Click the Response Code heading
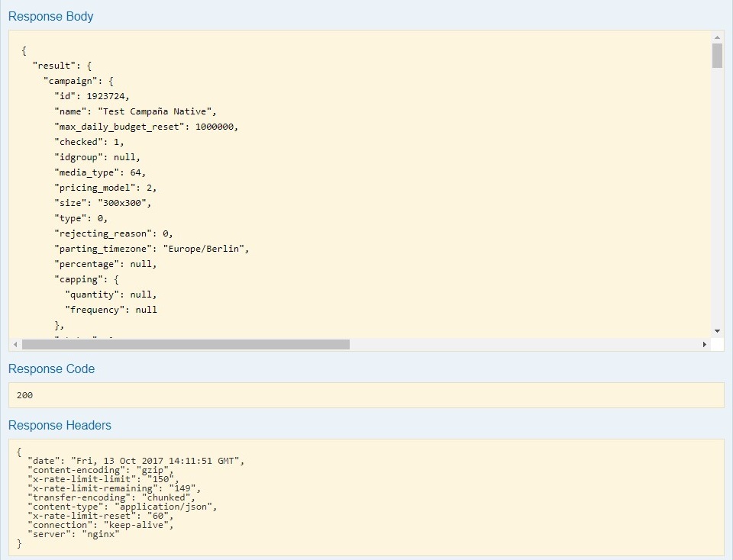733x560 pixels. [51, 369]
